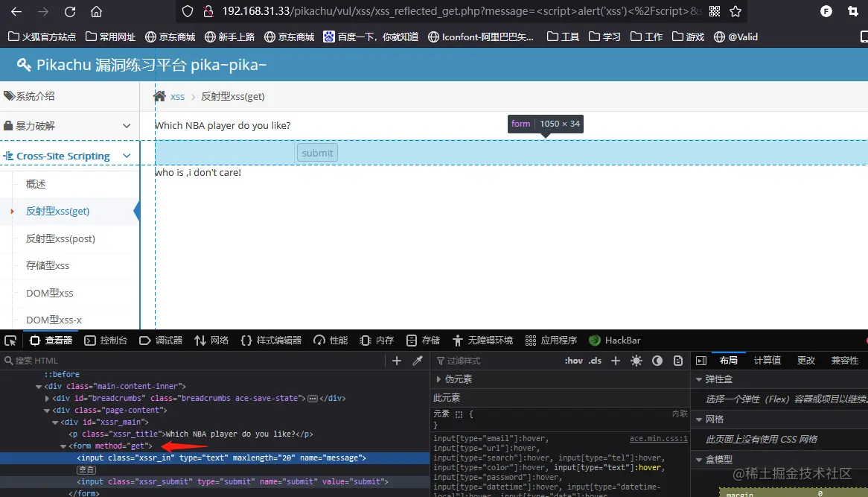Go back with the browser back arrow
The image size is (868, 497).
coord(16,12)
